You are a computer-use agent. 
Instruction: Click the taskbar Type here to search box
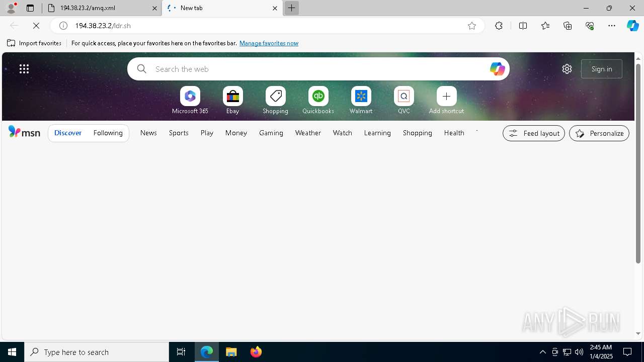click(97, 352)
